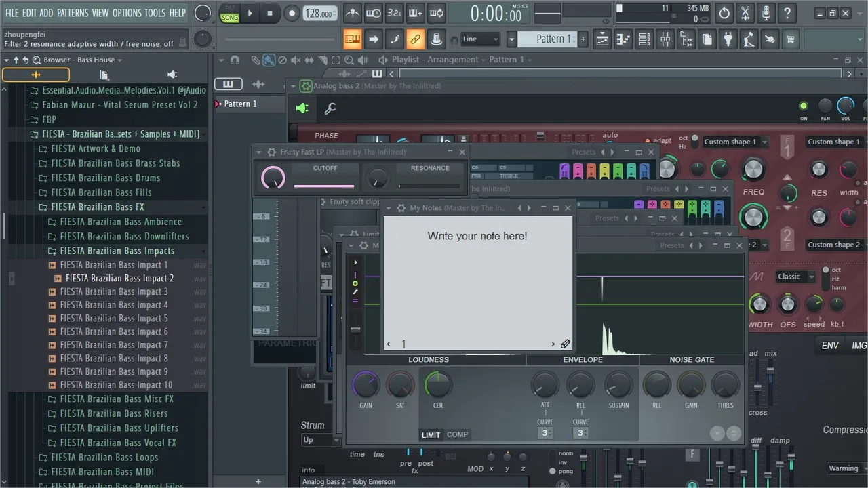Select COMP mode in loudness section
The width and height of the screenshot is (868, 488).
[x=457, y=435]
